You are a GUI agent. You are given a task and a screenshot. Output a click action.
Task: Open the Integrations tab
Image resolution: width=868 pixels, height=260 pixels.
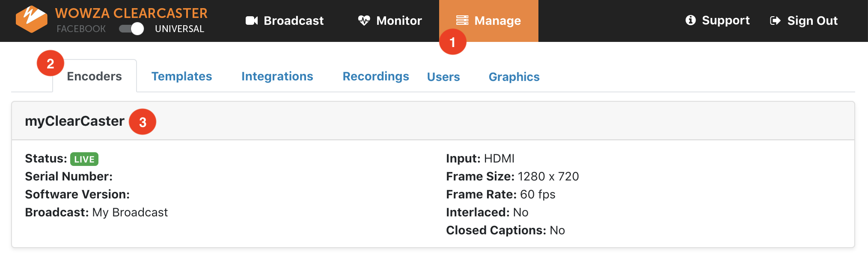[x=277, y=77]
